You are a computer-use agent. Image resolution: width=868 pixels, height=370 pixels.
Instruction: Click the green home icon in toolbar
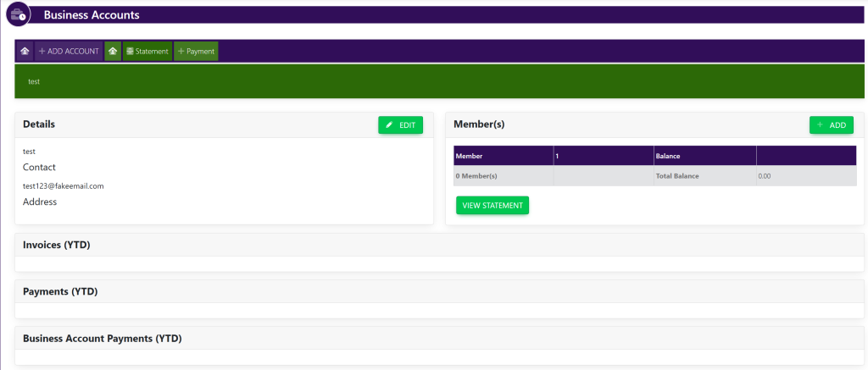[113, 52]
